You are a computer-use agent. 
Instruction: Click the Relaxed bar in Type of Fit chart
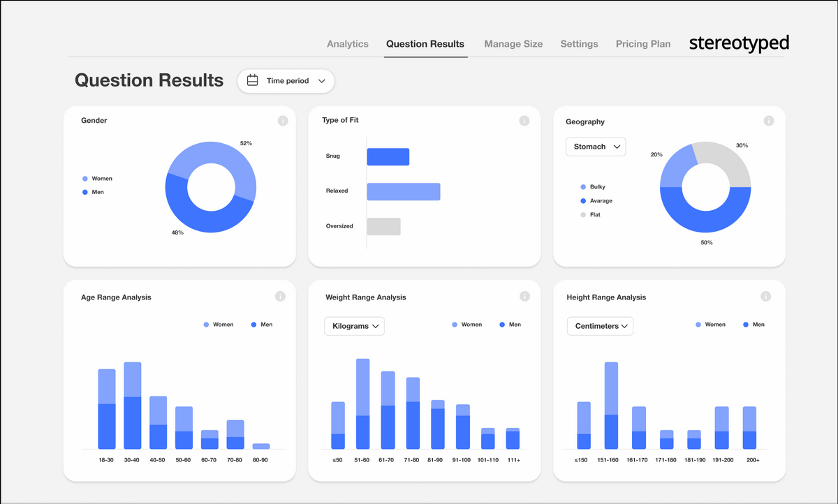coord(403,192)
